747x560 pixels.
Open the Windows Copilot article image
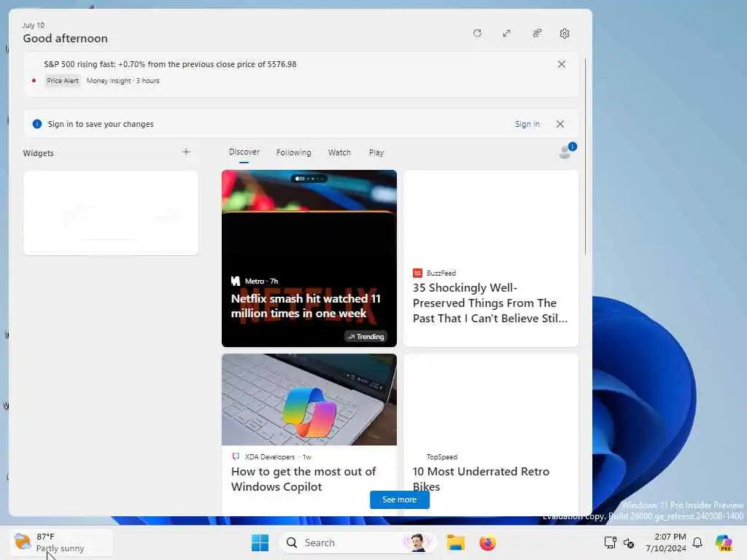click(309, 400)
